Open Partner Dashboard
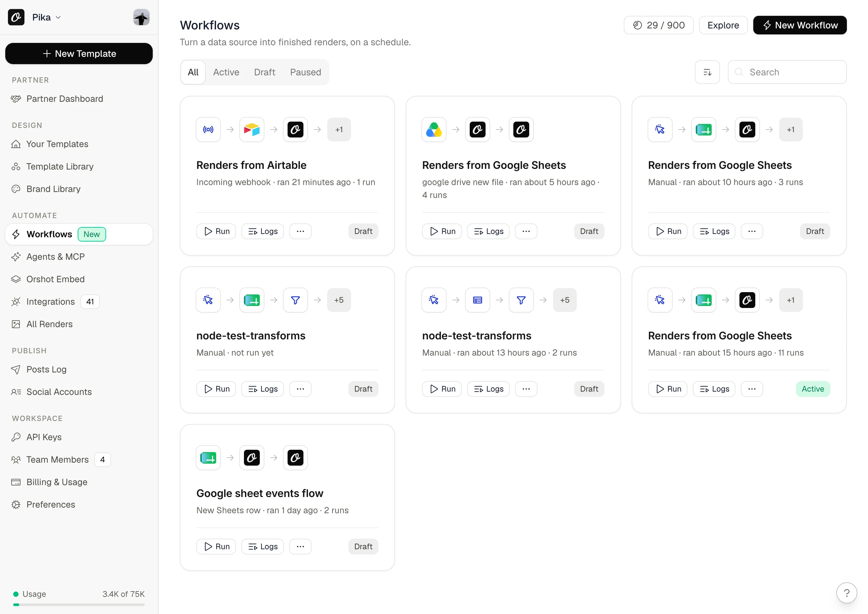868x614 pixels. (79, 99)
